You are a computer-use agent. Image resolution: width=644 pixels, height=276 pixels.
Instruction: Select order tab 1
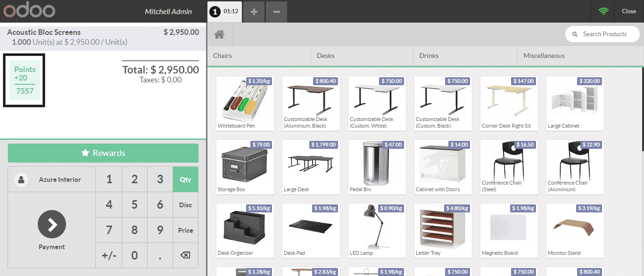click(224, 12)
